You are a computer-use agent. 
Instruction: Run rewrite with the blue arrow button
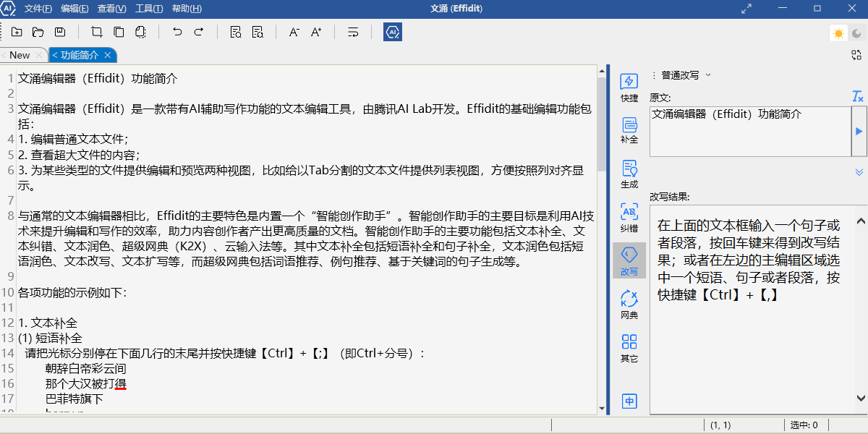tap(859, 129)
